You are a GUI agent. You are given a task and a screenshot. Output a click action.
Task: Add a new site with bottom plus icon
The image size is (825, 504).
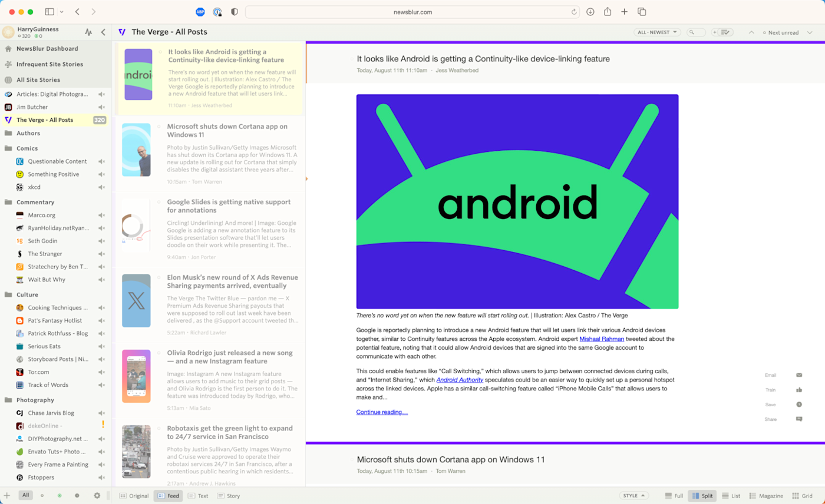point(7,496)
